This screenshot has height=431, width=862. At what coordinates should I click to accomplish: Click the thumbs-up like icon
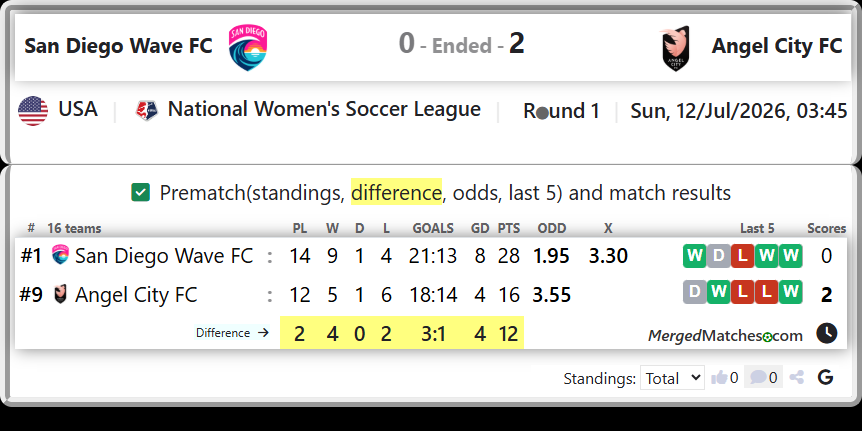tap(719, 377)
